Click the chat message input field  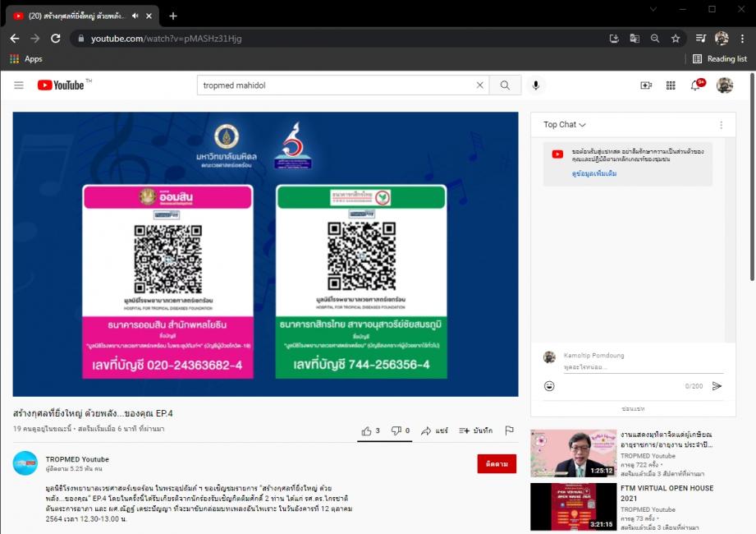(x=644, y=367)
